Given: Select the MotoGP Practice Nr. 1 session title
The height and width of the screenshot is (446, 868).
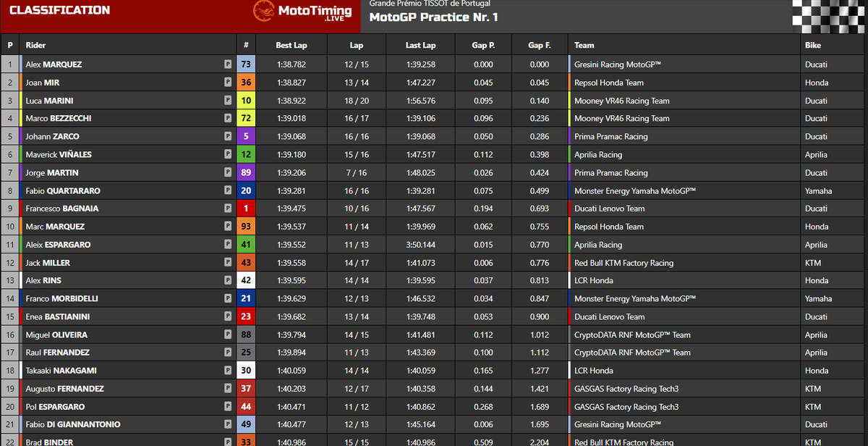Looking at the screenshot, I should pyautogui.click(x=434, y=17).
